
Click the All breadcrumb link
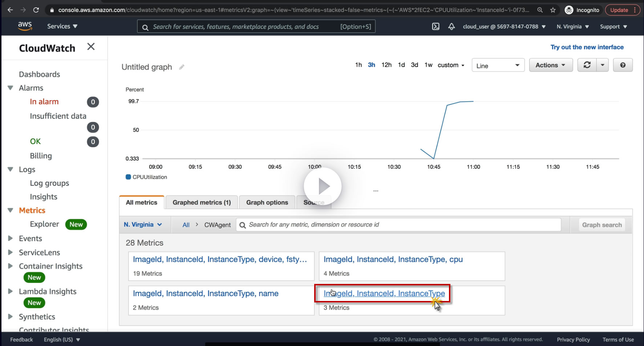click(x=186, y=225)
